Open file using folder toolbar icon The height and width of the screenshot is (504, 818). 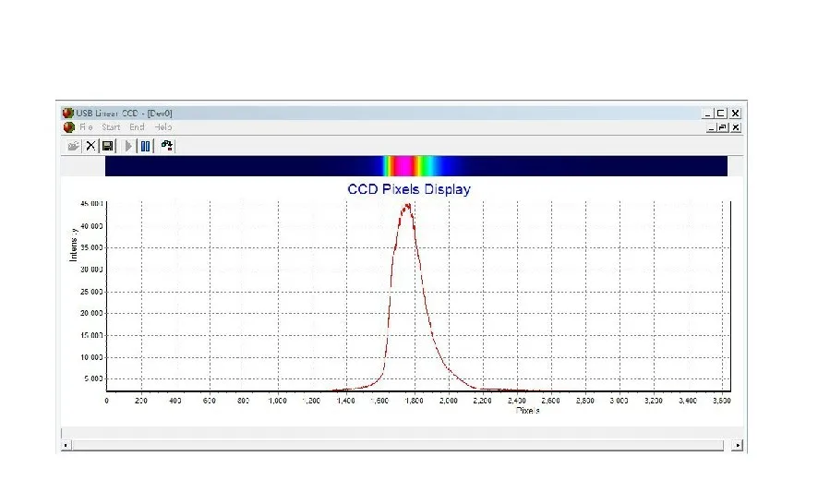point(74,146)
